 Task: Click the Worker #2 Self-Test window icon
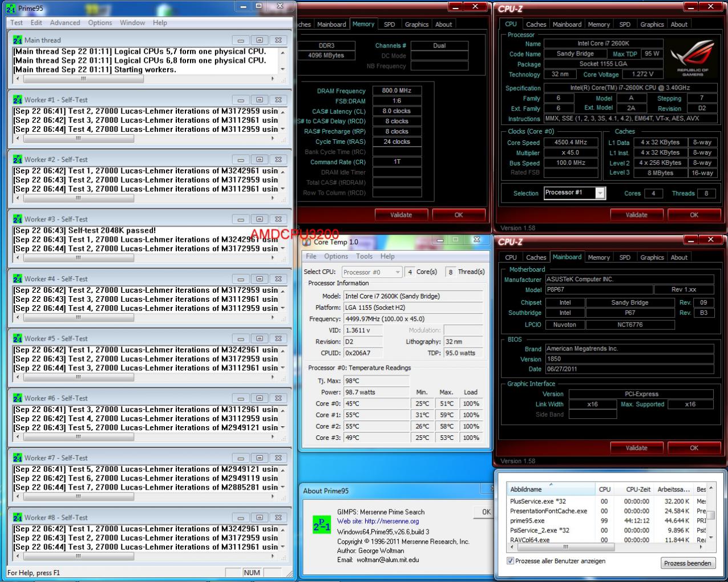pyautogui.click(x=18, y=159)
